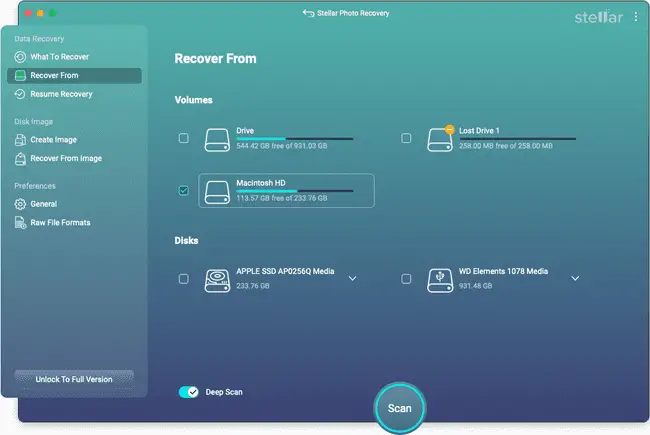Viewport: 650px width, 435px height.
Task: Click the WD Elements USB drive icon
Action: 440,280
